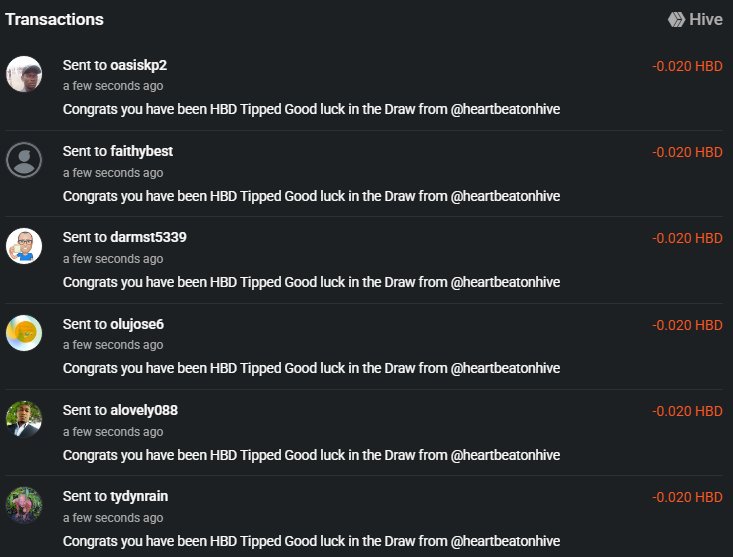Click tydynrain's profile avatar
This screenshot has height=557, width=733.
pyautogui.click(x=24, y=505)
